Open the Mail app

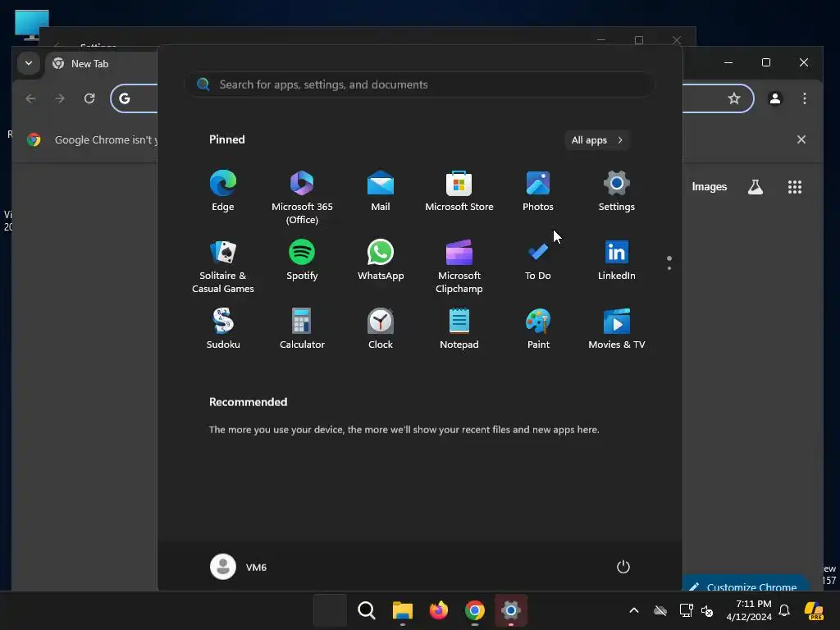click(381, 191)
